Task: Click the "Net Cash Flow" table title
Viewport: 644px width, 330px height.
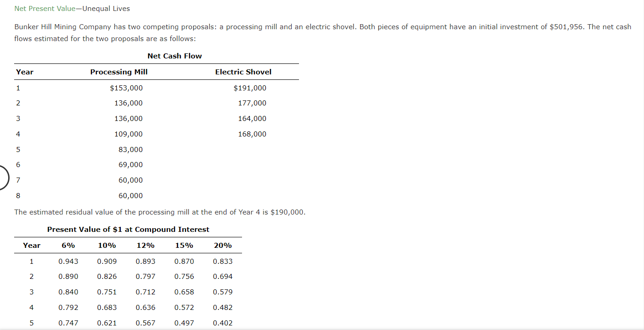Action: click(x=175, y=56)
